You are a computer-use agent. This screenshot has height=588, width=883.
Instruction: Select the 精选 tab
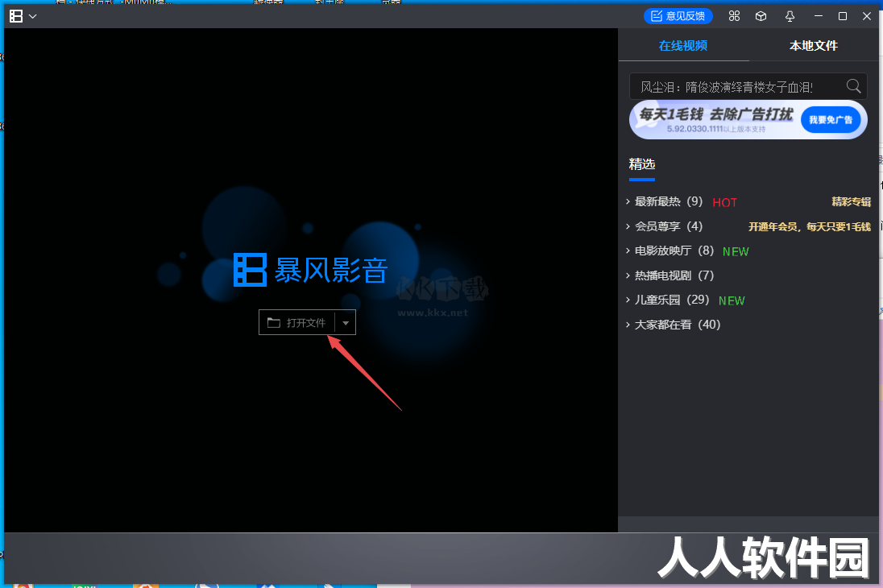[x=642, y=164]
